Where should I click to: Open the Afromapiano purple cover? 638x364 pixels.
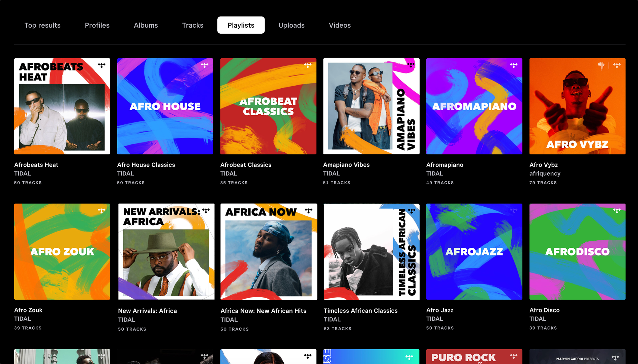click(474, 106)
